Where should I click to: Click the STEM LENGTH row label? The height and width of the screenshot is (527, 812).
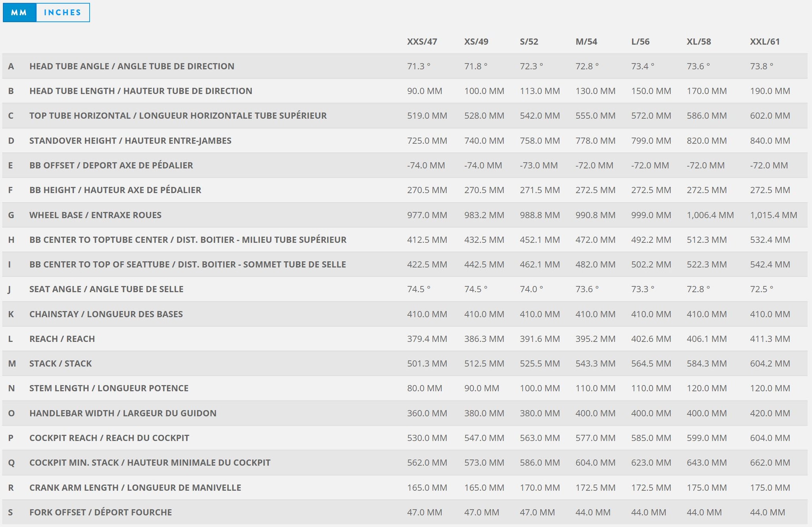point(109,388)
